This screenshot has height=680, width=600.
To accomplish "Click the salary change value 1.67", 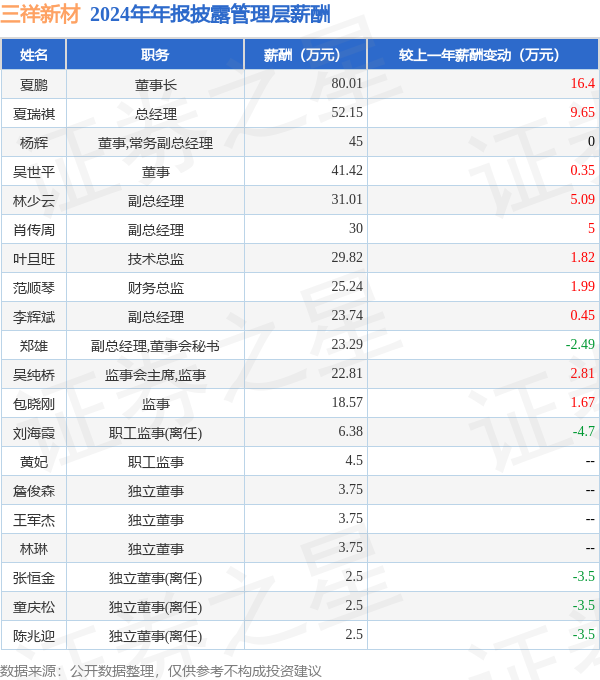I will point(583,402).
